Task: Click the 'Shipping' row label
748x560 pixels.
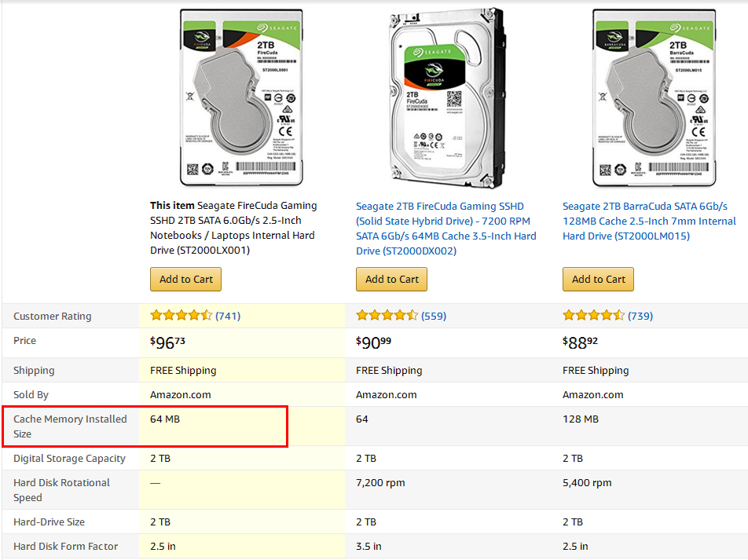Action: click(x=34, y=371)
